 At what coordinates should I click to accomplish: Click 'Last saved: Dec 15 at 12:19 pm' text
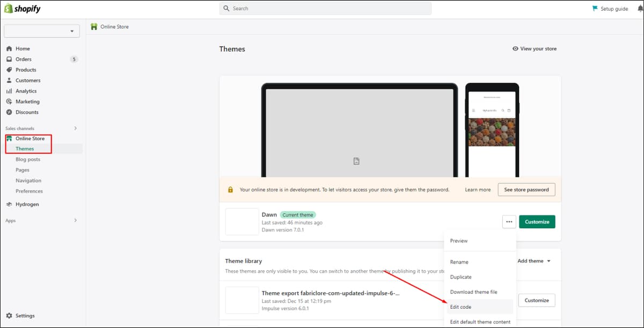pos(296,301)
